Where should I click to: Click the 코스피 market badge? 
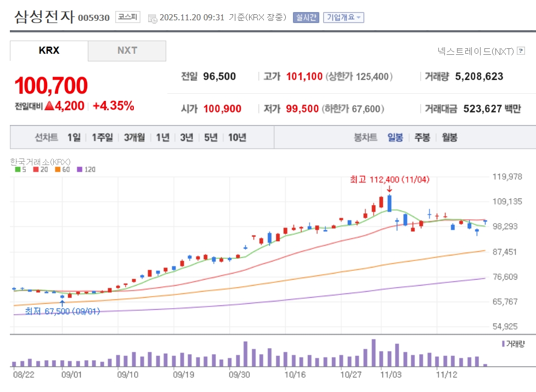click(127, 17)
